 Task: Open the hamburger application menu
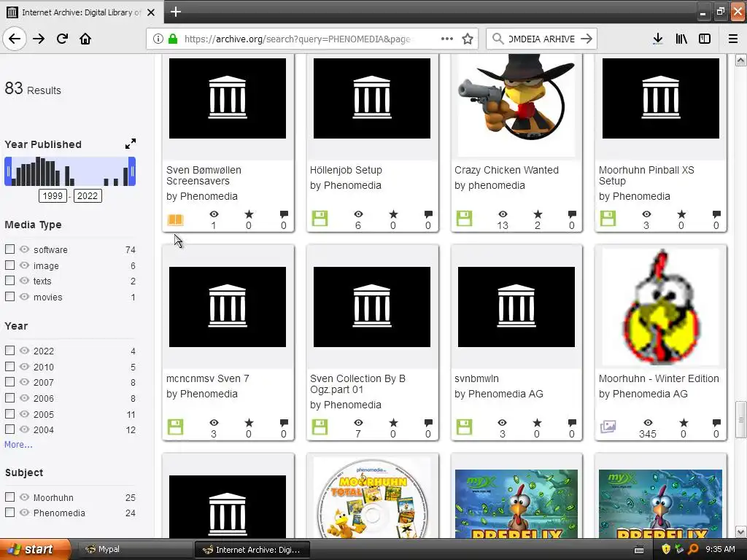(732, 39)
